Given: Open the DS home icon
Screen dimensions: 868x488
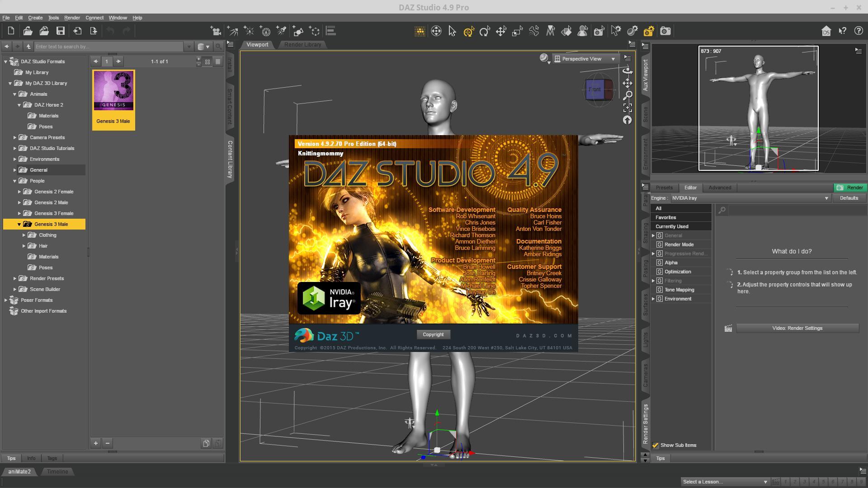Looking at the screenshot, I should click(x=826, y=31).
